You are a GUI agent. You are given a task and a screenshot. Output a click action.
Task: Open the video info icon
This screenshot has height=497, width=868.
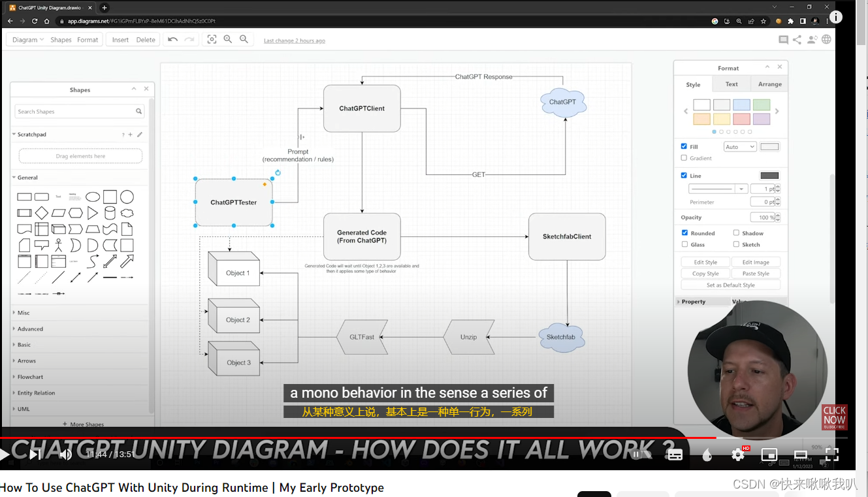click(x=836, y=17)
